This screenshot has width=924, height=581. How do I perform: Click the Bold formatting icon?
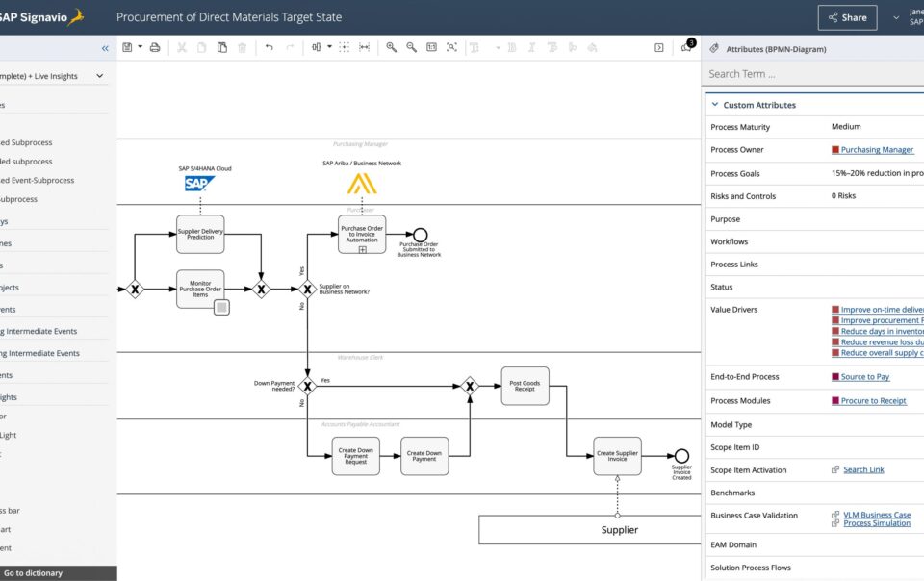coord(511,47)
